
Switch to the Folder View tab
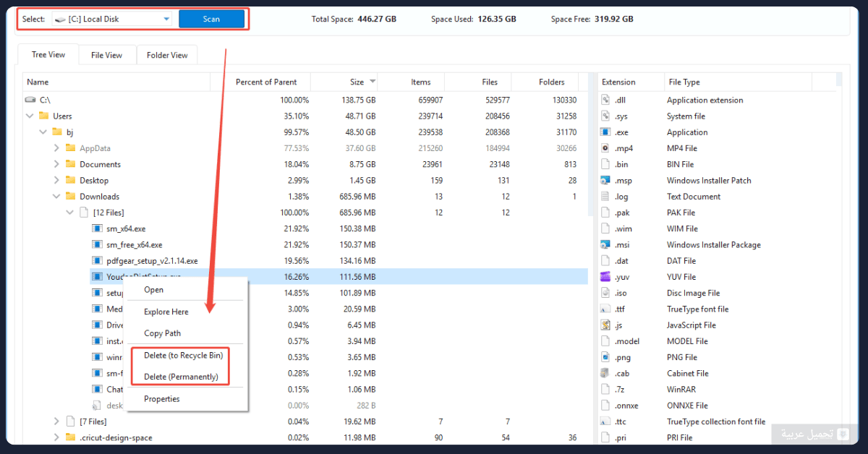click(x=167, y=55)
